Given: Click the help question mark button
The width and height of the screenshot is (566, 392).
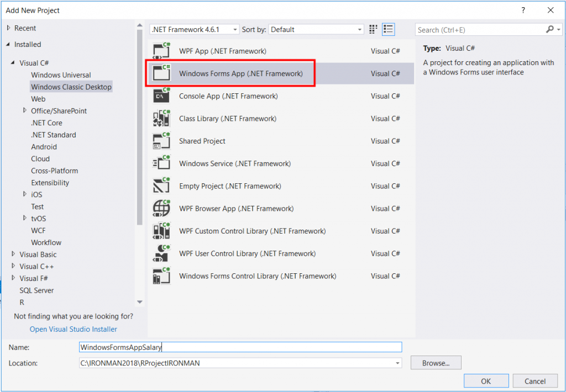Looking at the screenshot, I should 523,10.
